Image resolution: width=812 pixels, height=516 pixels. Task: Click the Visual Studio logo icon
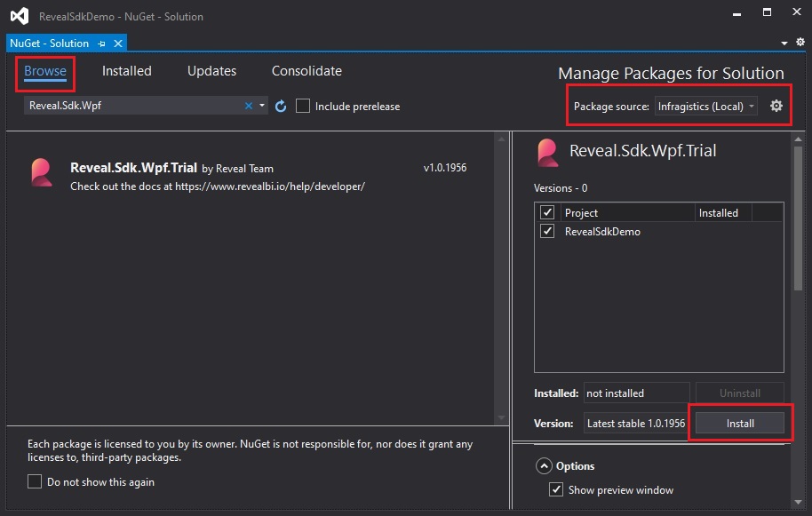tap(20, 16)
